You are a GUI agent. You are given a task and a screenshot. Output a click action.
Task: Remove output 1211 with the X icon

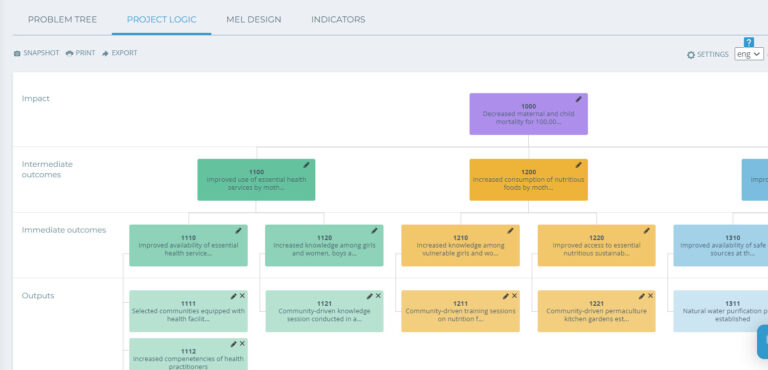[514, 296]
